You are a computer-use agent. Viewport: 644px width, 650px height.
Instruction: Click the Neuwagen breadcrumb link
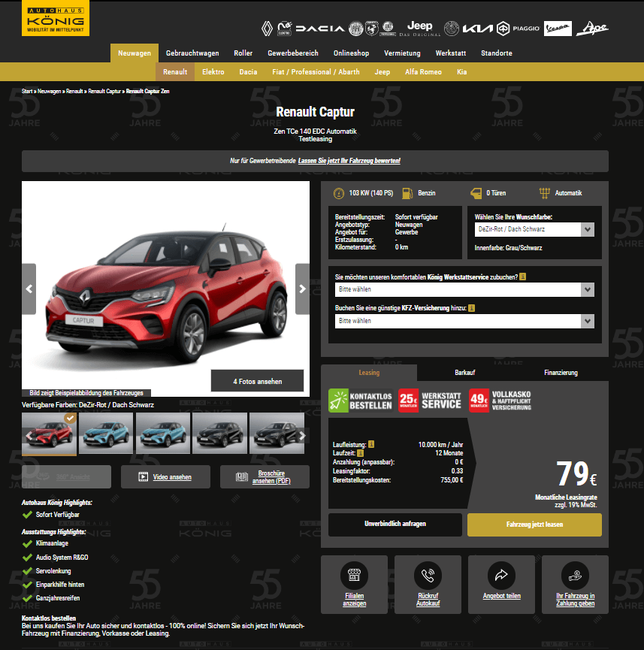point(50,91)
